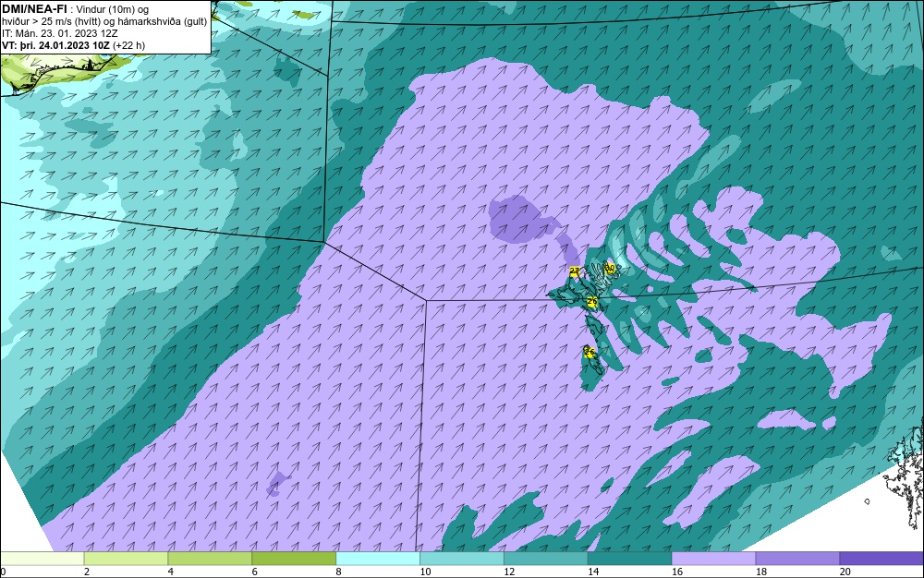
Task: Click the legend scale number 18
Action: click(x=760, y=572)
